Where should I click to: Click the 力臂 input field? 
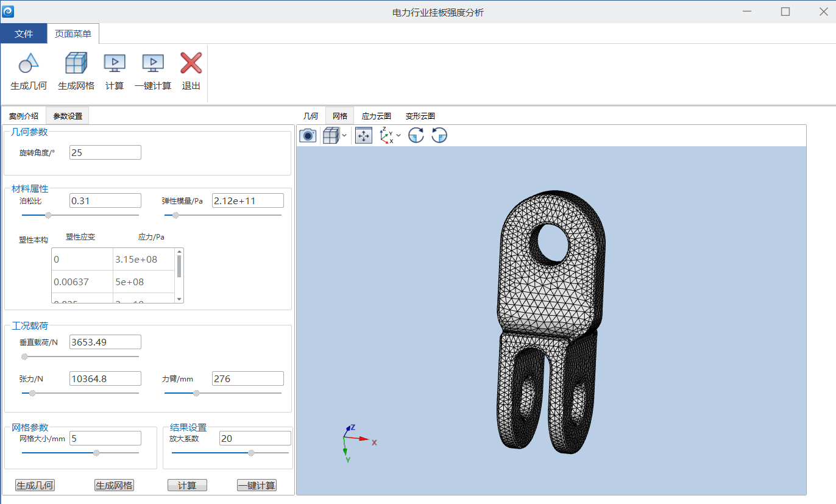(x=248, y=378)
